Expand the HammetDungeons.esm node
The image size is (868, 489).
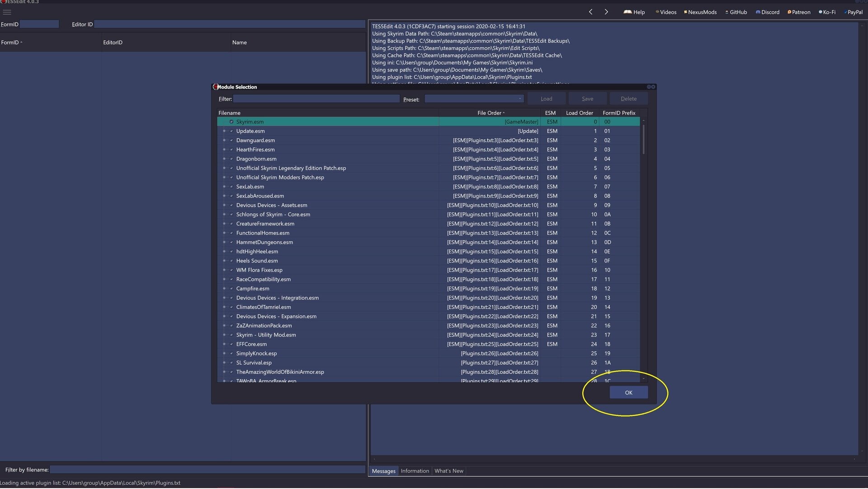[224, 242]
